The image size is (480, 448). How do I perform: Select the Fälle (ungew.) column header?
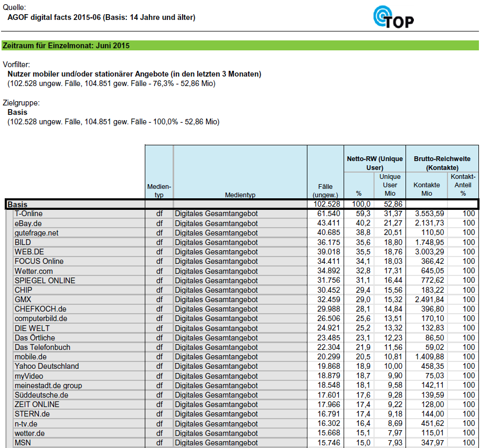[x=325, y=191]
